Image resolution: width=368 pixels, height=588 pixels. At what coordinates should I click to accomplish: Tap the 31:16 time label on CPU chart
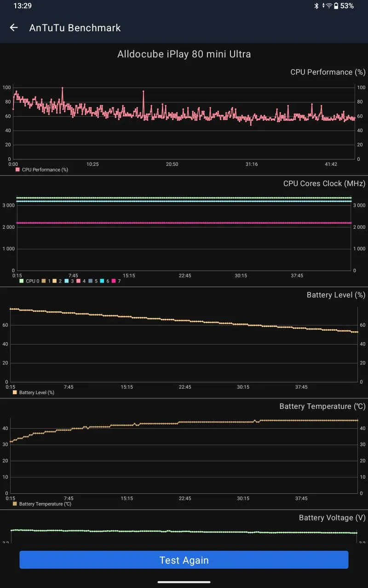(252, 164)
